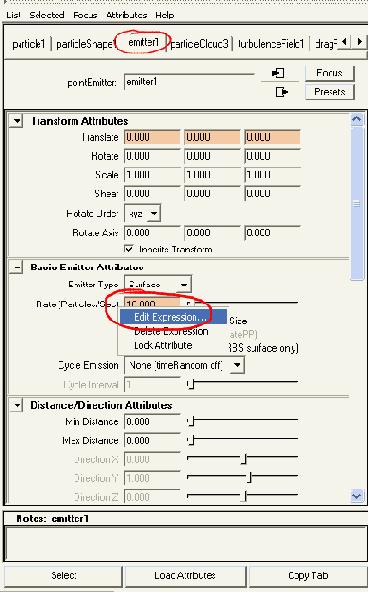Click the vertical scrollbar thumb
The height and width of the screenshot is (592, 368).
click(357, 204)
